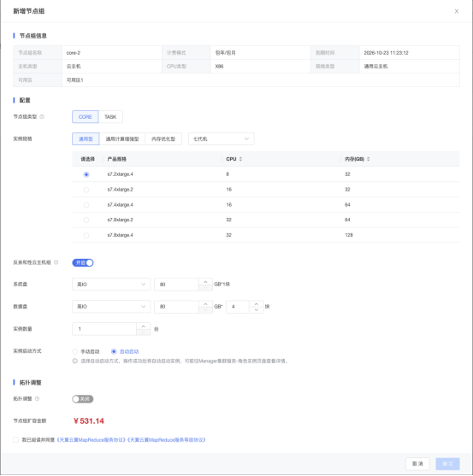Open the 七代机 generation dropdown
Screen dimensions: 473x476
point(222,139)
